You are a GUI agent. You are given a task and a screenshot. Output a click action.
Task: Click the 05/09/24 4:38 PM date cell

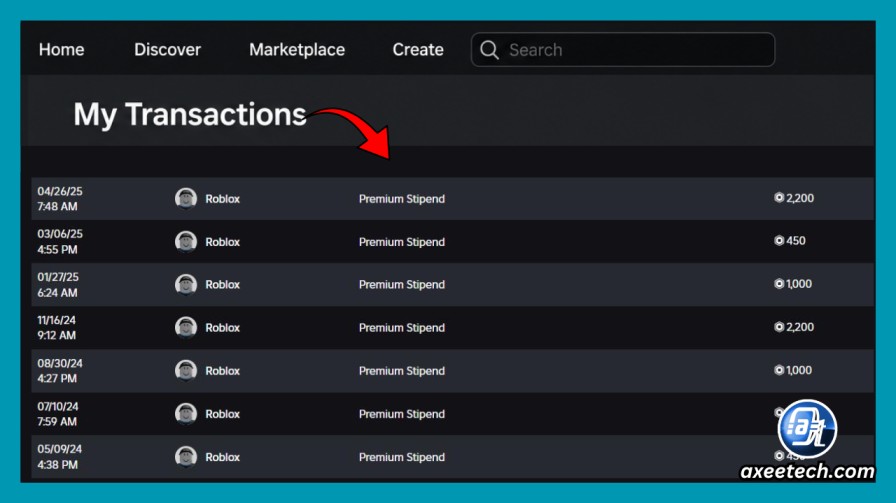coord(59,457)
